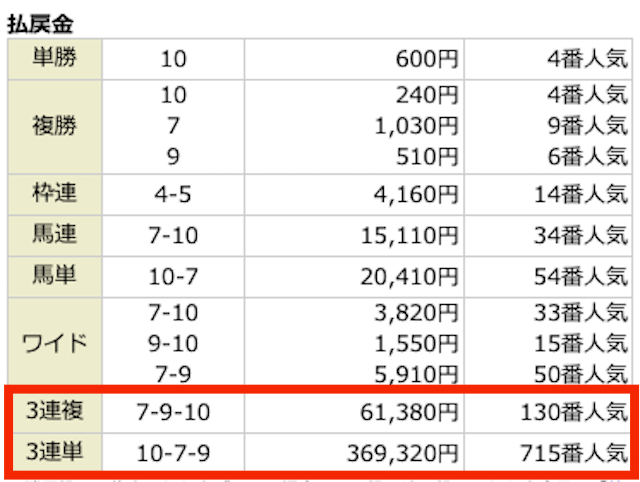Click the 20,410円 exacta payout
640x482 pixels.
tap(409, 277)
